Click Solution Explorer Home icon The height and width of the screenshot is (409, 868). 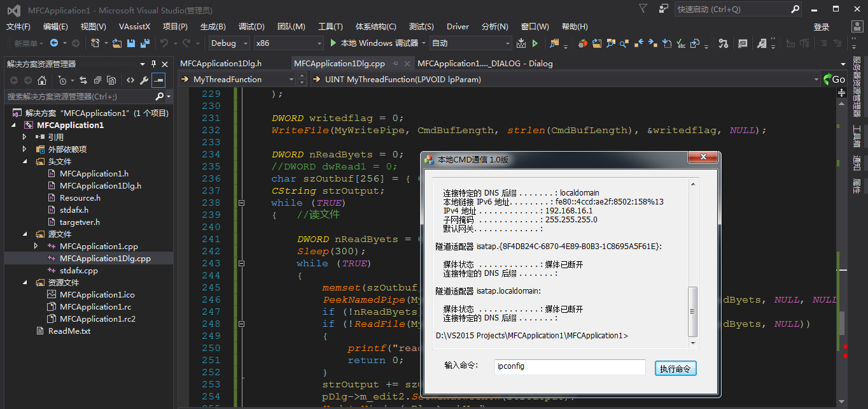42,80
